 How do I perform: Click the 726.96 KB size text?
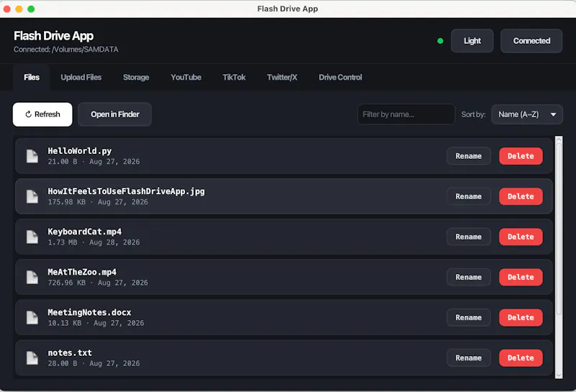pyautogui.click(x=66, y=283)
